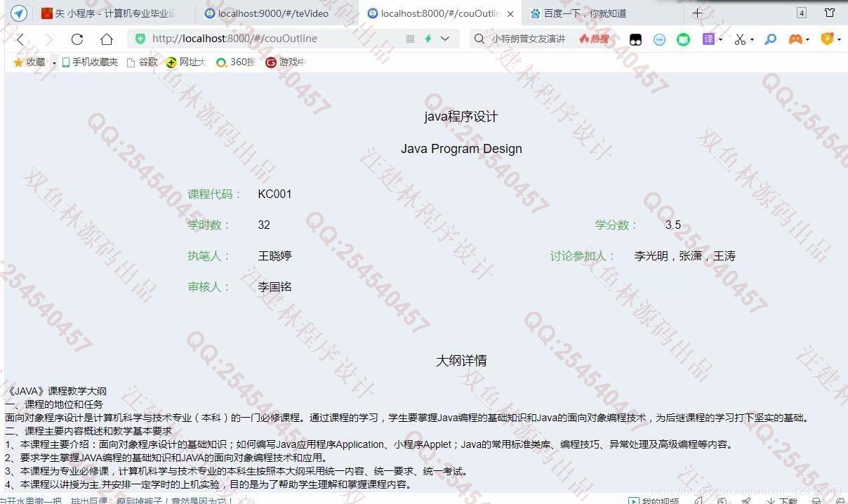This screenshot has width=848, height=504.
Task: Expand the address bar dropdown arrow
Action: pos(444,39)
